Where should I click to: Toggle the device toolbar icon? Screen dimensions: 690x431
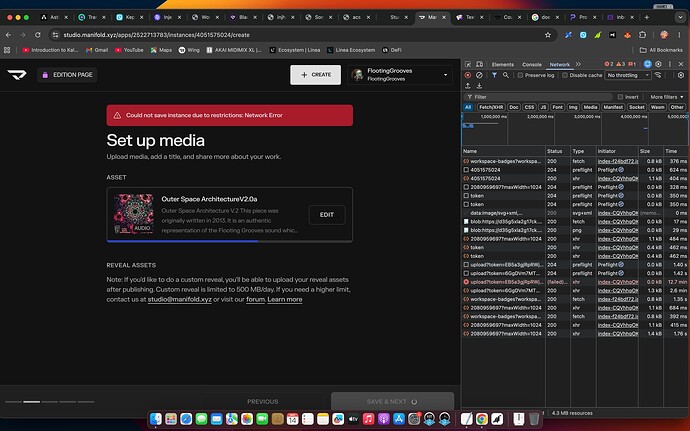(x=479, y=64)
